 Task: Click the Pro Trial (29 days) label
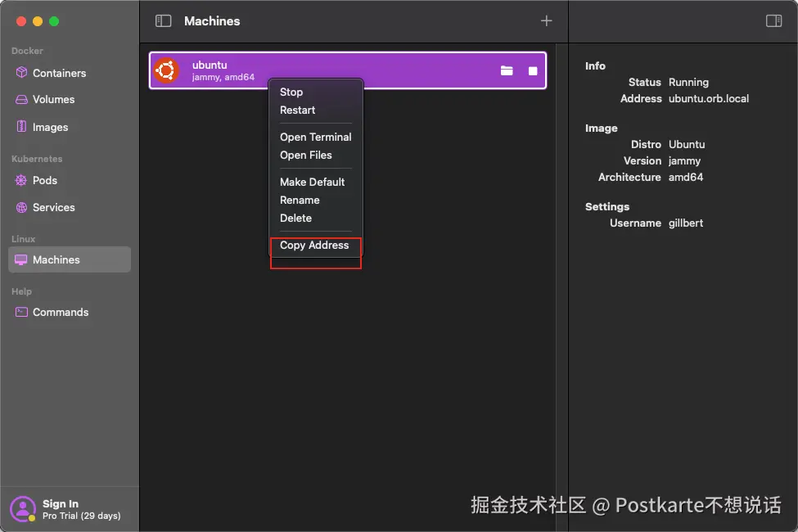(81, 516)
